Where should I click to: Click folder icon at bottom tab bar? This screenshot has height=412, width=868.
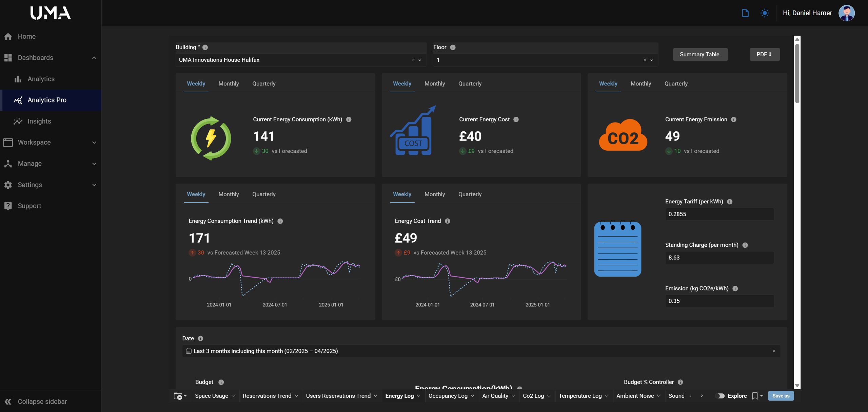[x=178, y=396]
